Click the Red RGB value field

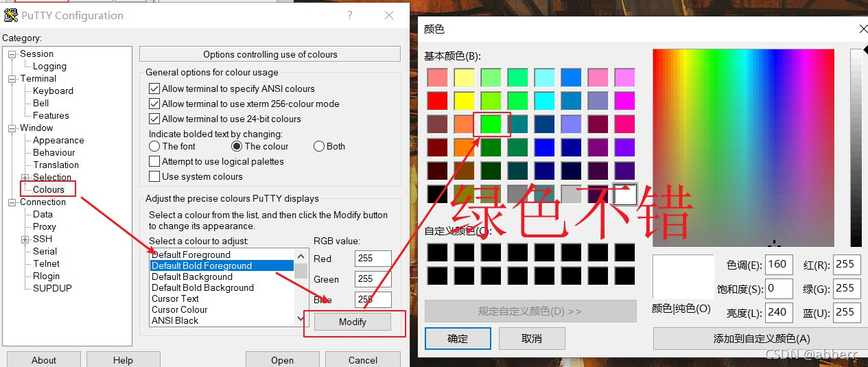coord(373,259)
